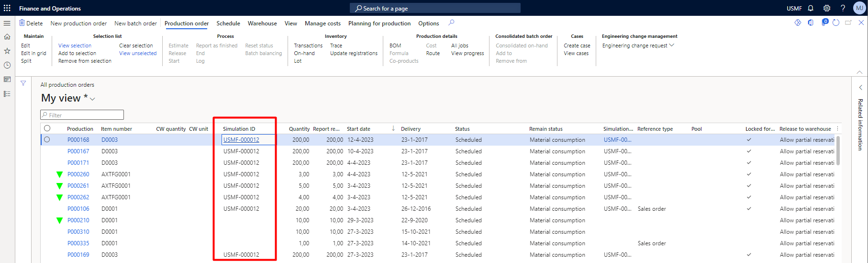Viewport: 868px width, 263px height.
Task: Click Update registrations under Inventory
Action: coord(354,53)
